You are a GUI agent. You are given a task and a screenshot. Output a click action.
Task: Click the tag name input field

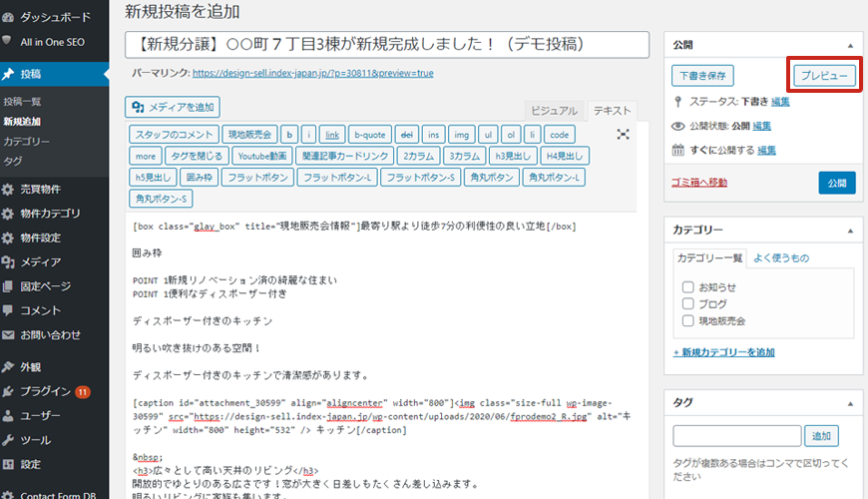click(737, 436)
